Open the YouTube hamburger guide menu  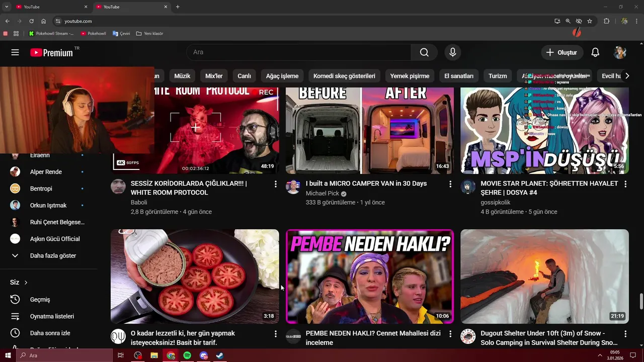point(15,52)
